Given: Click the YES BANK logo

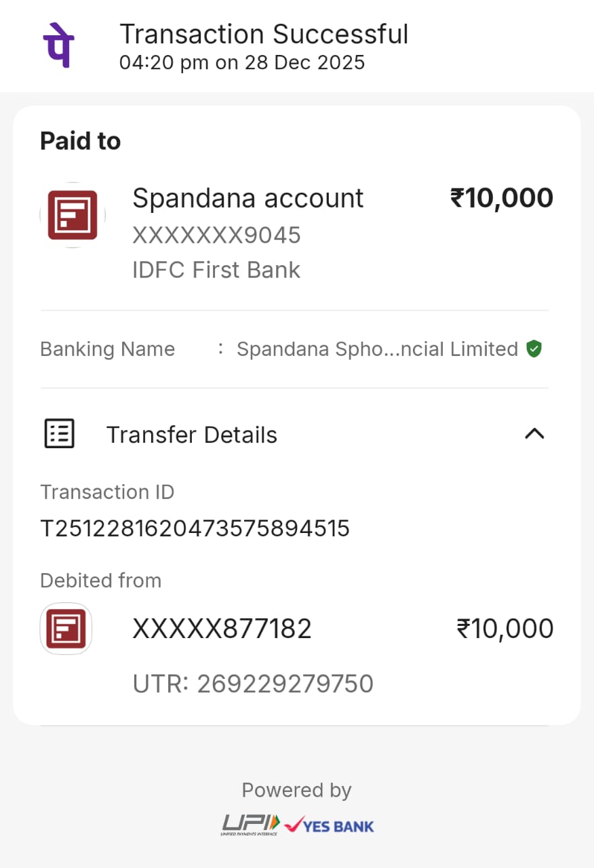Looking at the screenshot, I should (x=330, y=825).
